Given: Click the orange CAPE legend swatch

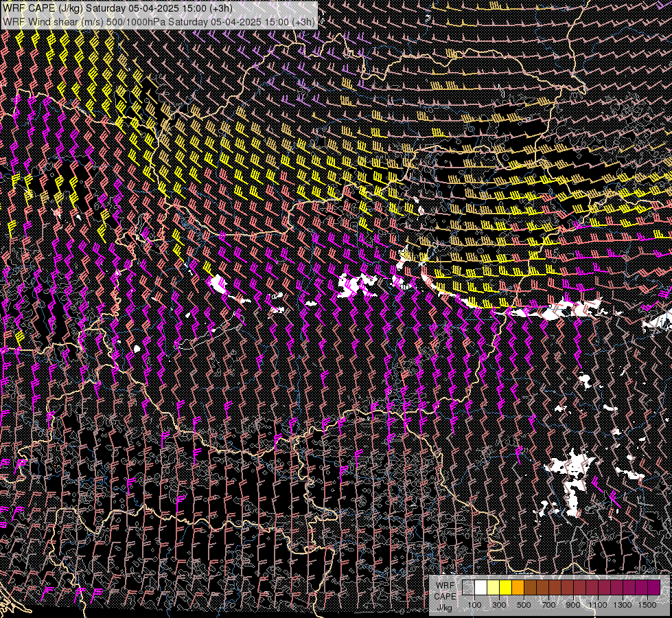Looking at the screenshot, I should [518, 588].
